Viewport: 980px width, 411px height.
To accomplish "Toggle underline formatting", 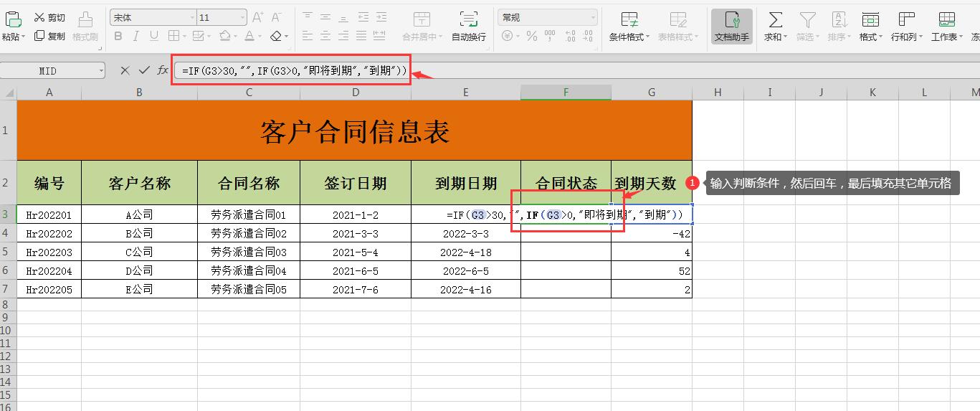I will click(153, 35).
